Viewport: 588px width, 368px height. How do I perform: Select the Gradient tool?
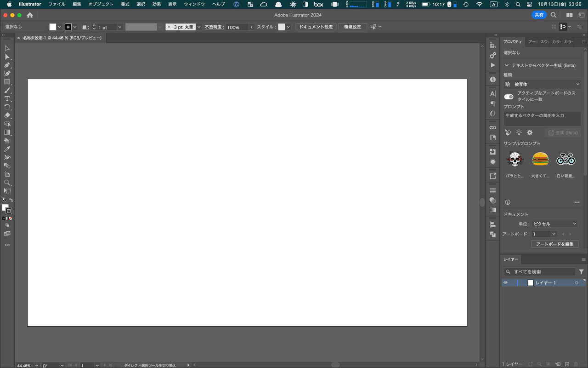point(7,132)
